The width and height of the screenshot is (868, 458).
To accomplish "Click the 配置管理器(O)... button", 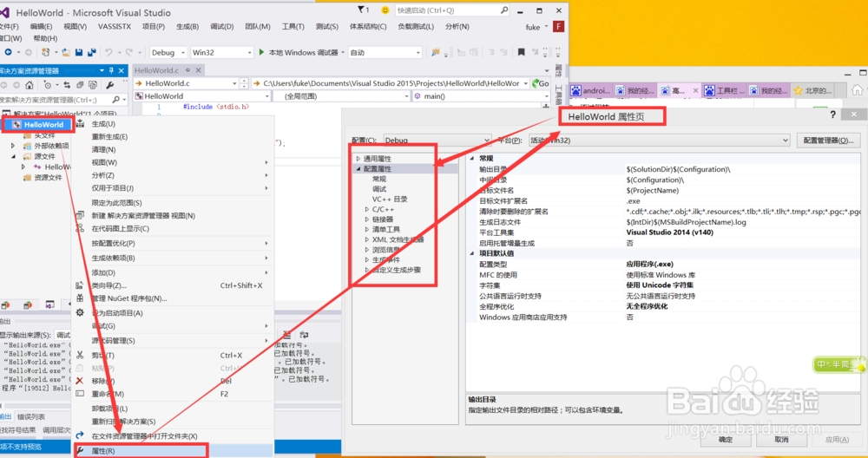I will [x=829, y=141].
